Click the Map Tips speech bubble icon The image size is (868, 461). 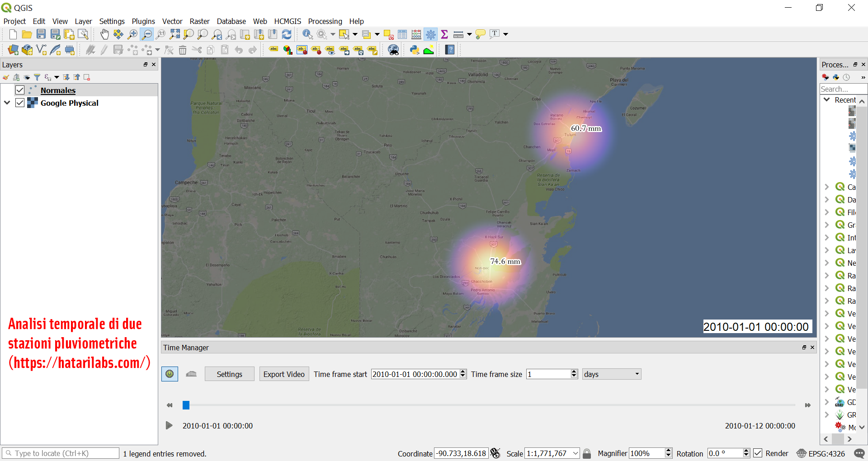pos(481,34)
